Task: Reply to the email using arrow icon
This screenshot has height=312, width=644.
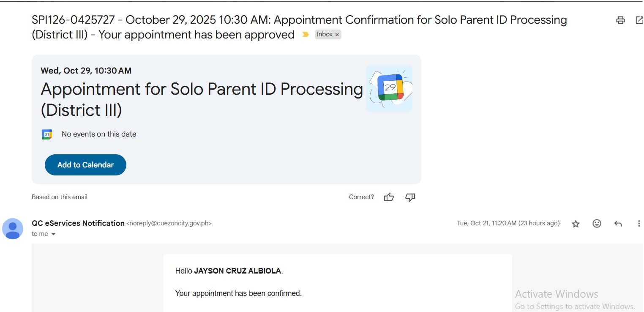Action: pos(618,224)
